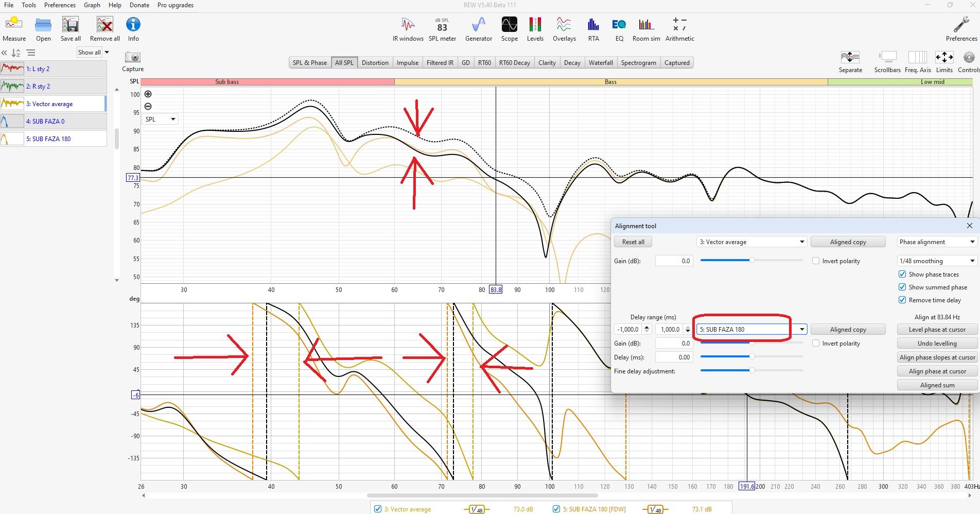Open the Preferences menu
This screenshot has width=980, height=514.
60,5
